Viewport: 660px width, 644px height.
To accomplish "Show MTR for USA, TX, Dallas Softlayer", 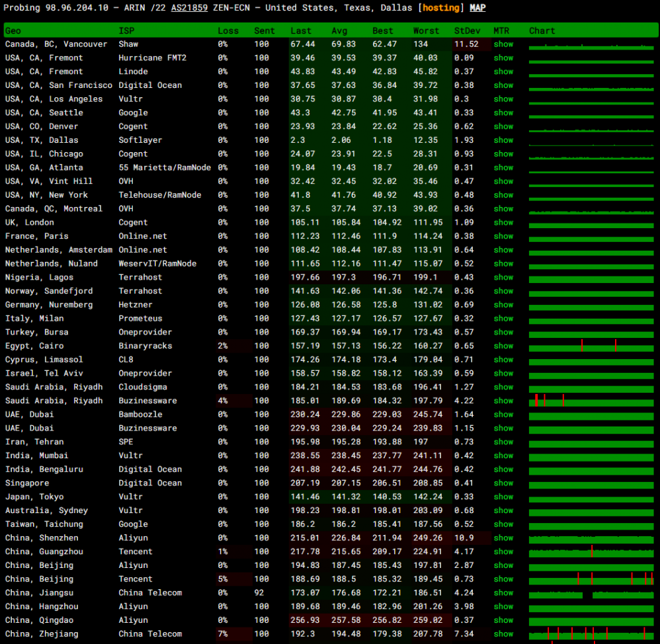I will tap(503, 140).
